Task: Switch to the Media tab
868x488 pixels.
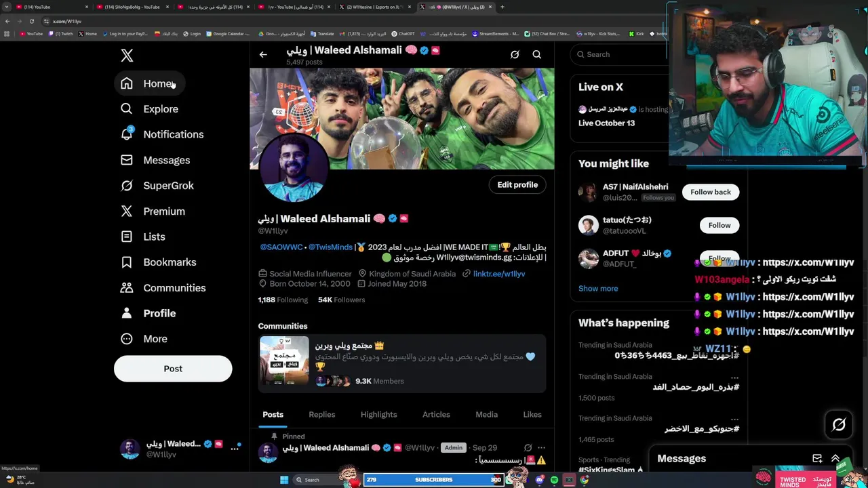Action: point(486,415)
